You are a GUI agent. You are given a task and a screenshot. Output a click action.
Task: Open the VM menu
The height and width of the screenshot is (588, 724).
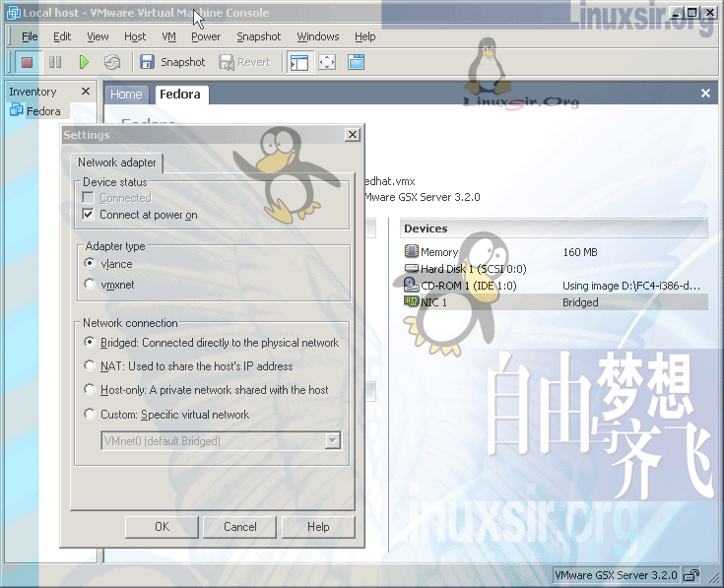pos(169,36)
